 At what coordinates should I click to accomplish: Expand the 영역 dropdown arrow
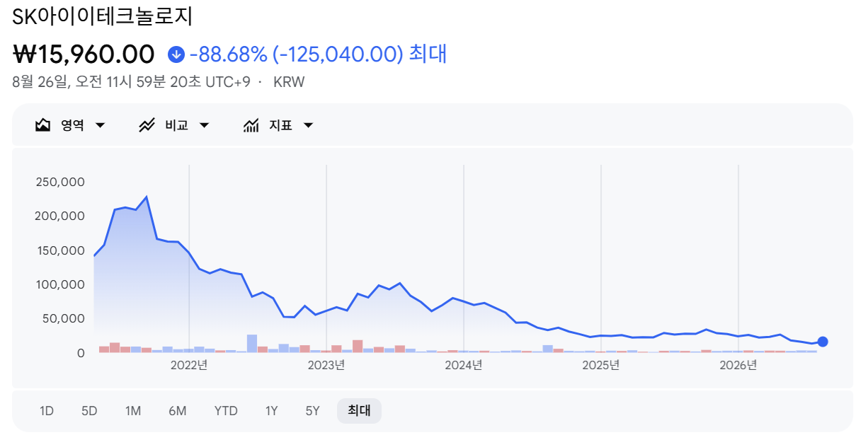(x=100, y=125)
